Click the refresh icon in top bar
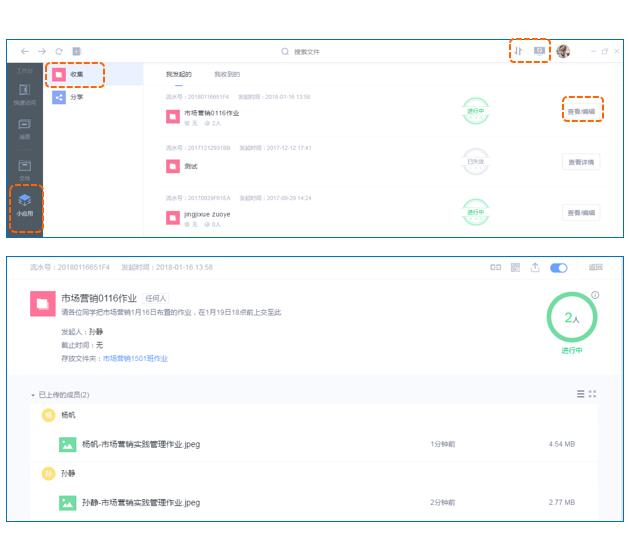629x555 pixels. coord(59,51)
